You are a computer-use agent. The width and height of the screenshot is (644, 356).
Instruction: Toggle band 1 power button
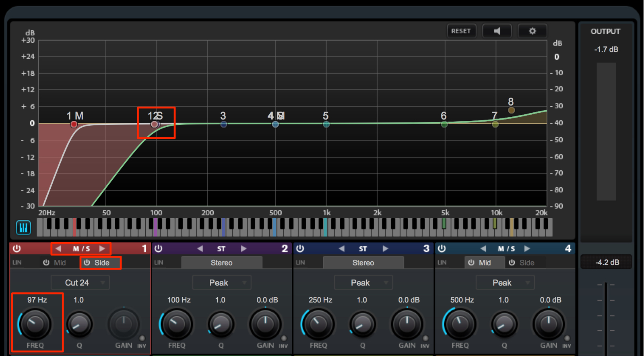pos(17,248)
